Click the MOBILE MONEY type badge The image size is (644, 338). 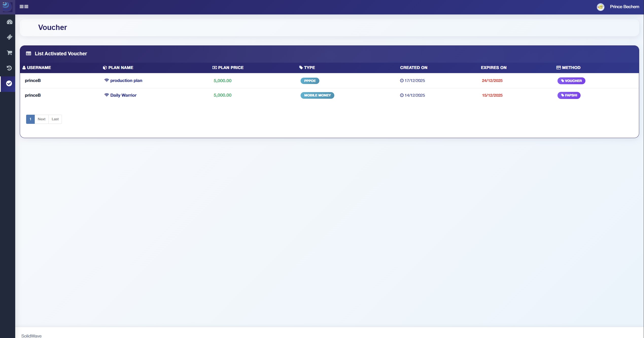pos(317,95)
